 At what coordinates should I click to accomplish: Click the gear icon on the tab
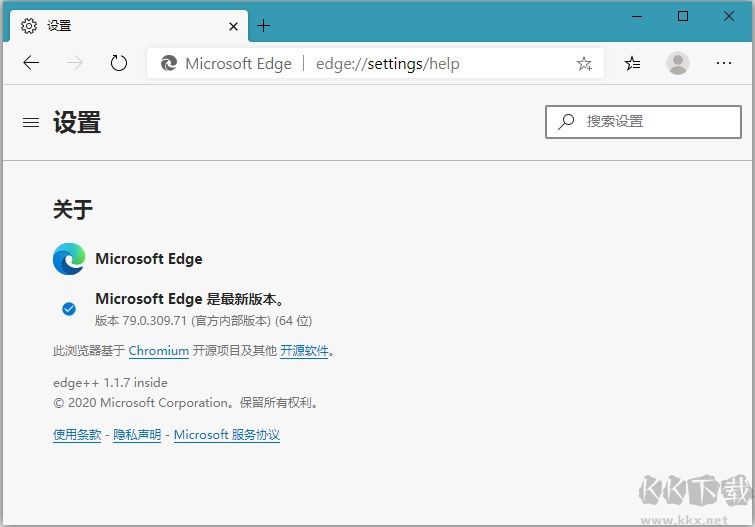[x=29, y=26]
